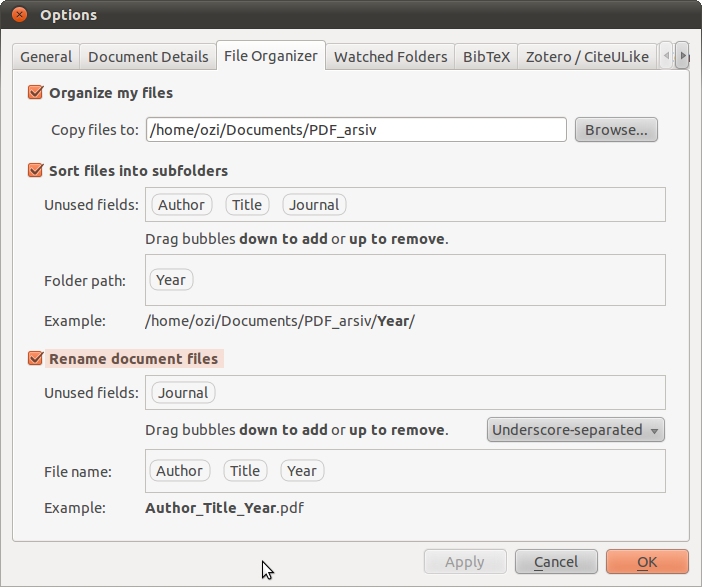The width and height of the screenshot is (702, 587).
Task: Disable Rename document files checkbox
Action: 36,358
